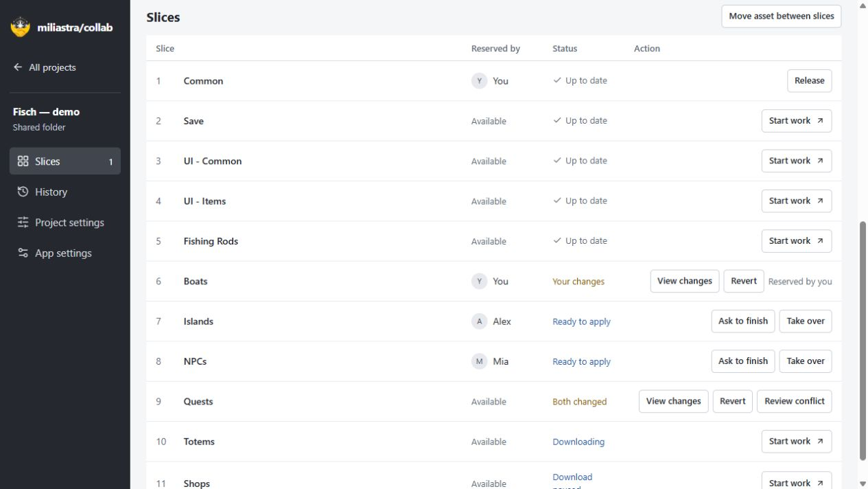The height and width of the screenshot is (489, 868).
Task: Click Downloading status on Totems
Action: coord(578,442)
